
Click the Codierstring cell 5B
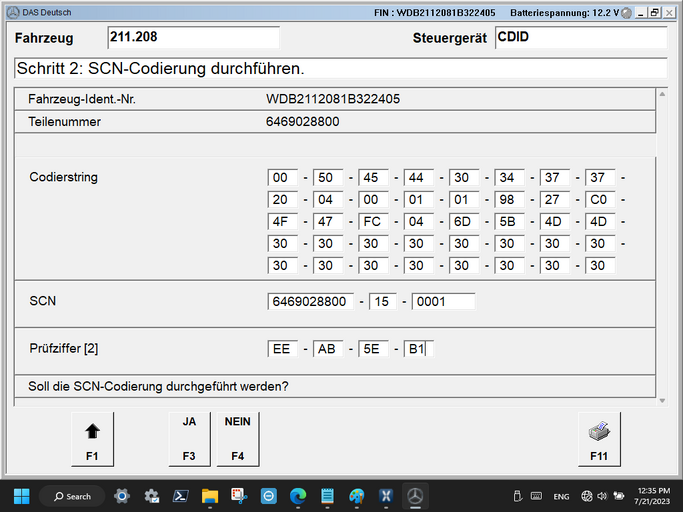coord(509,221)
